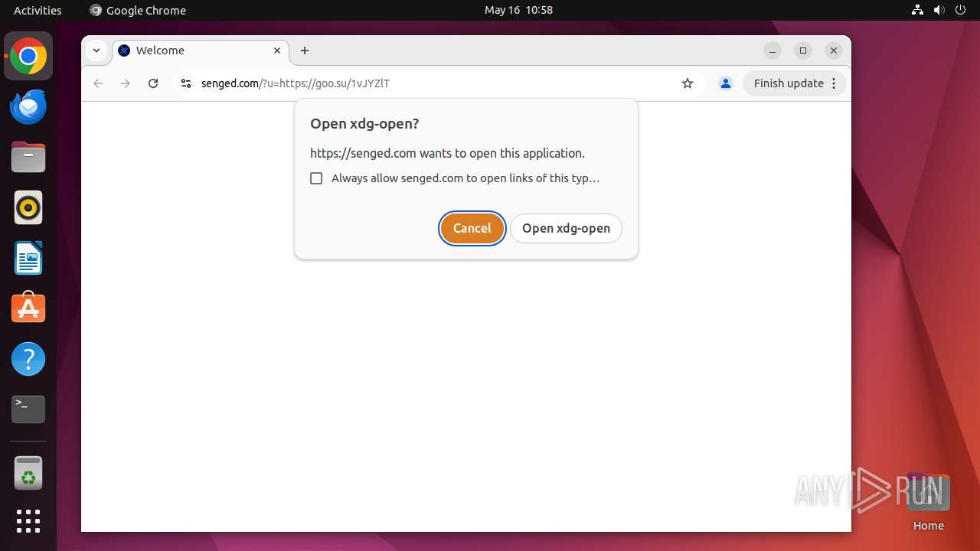Screen dimensions: 980x551
Task: Open the power tray icon
Action: pyautogui.click(x=960, y=10)
